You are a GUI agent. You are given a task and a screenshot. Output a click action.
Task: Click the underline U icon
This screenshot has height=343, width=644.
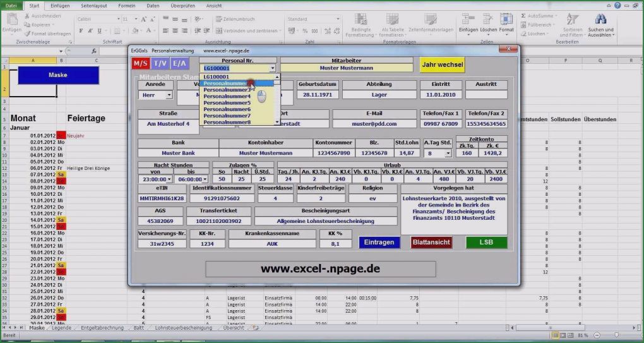tap(99, 31)
